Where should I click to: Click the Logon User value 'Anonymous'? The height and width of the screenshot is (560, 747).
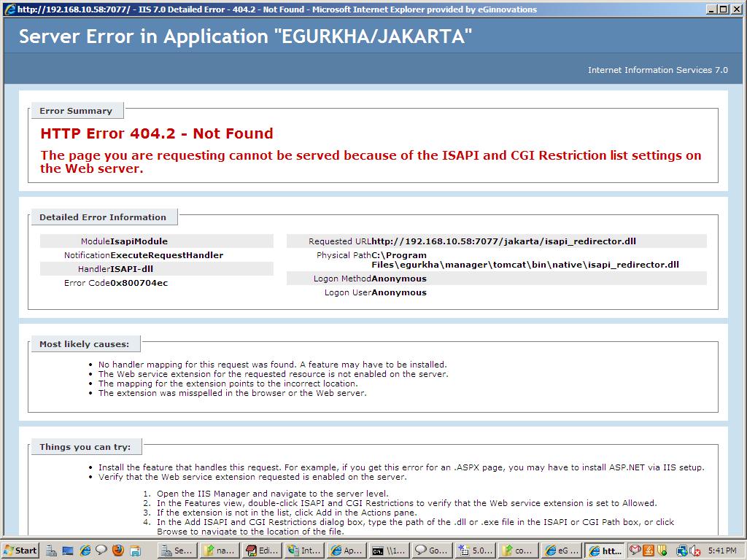(x=399, y=292)
